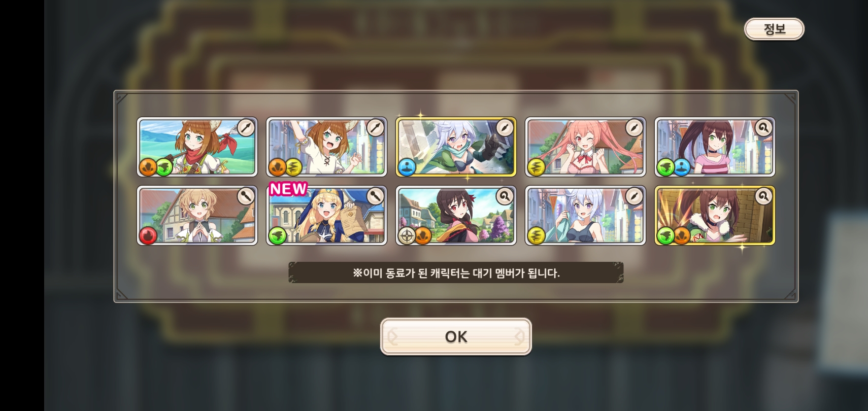Viewport: 868px width, 411px height.
Task: Select the red-scarf brown-haired girl card
Action: pyautogui.click(x=197, y=147)
